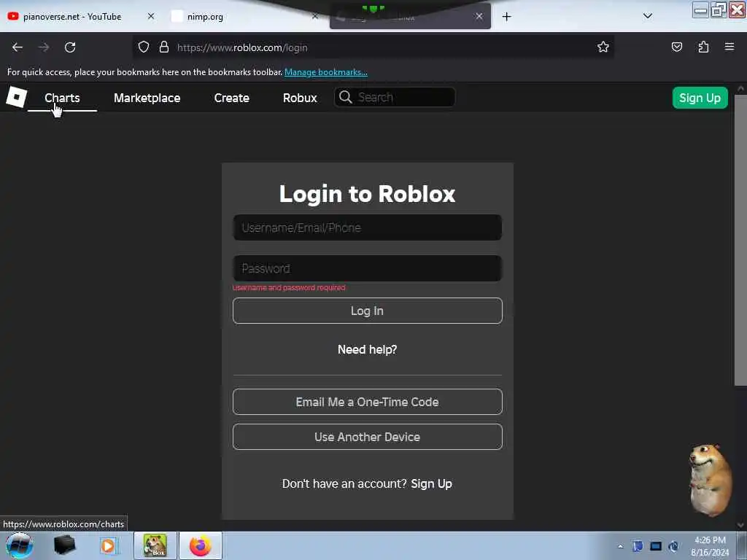This screenshot has height=560, width=747.
Task: Close the nimp.org tab
Action: [x=315, y=16]
